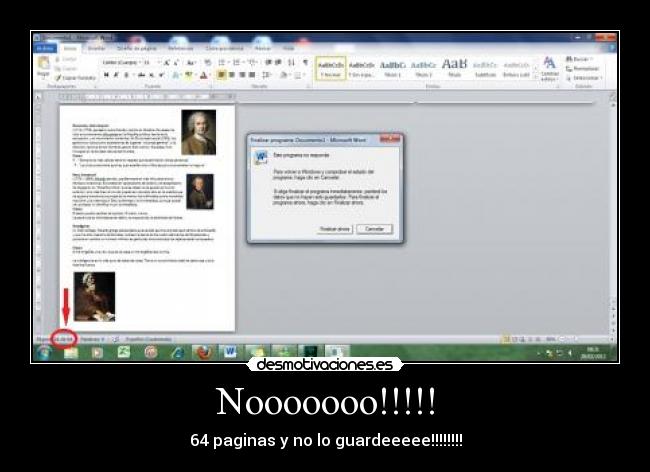
Task: Select justify alignment button
Action: click(252, 75)
